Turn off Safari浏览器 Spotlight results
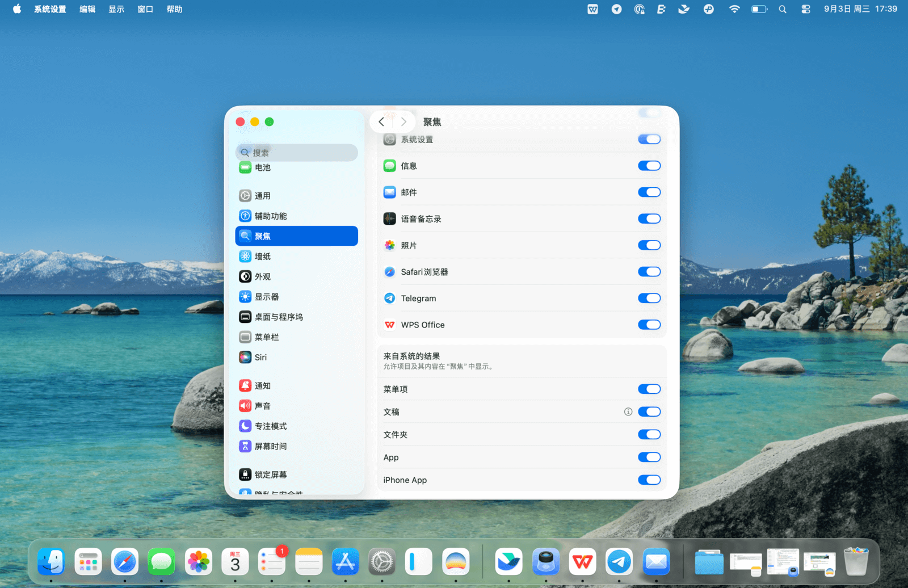The width and height of the screenshot is (908, 588). point(649,272)
